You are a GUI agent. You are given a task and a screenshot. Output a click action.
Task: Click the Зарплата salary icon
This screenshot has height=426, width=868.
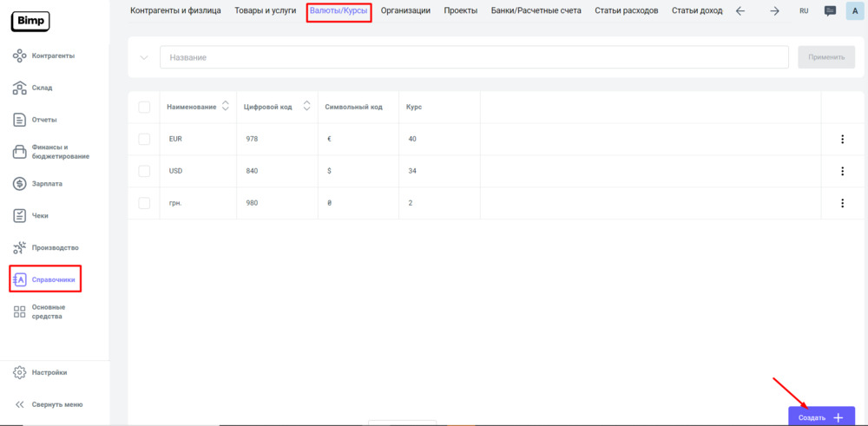[20, 184]
